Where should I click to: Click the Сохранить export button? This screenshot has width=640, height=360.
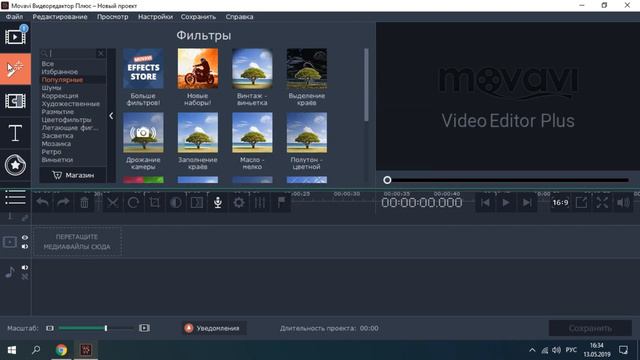click(590, 328)
